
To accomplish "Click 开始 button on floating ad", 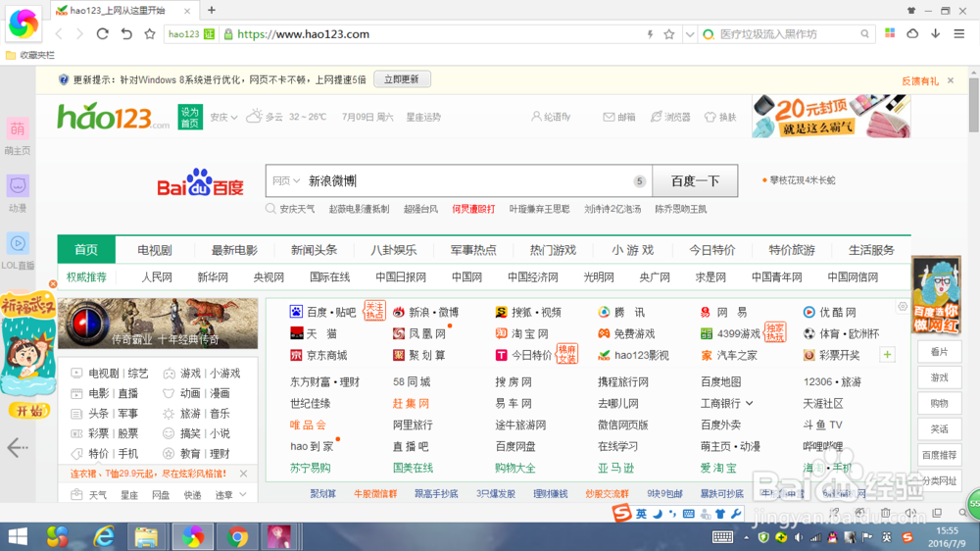I will [28, 411].
